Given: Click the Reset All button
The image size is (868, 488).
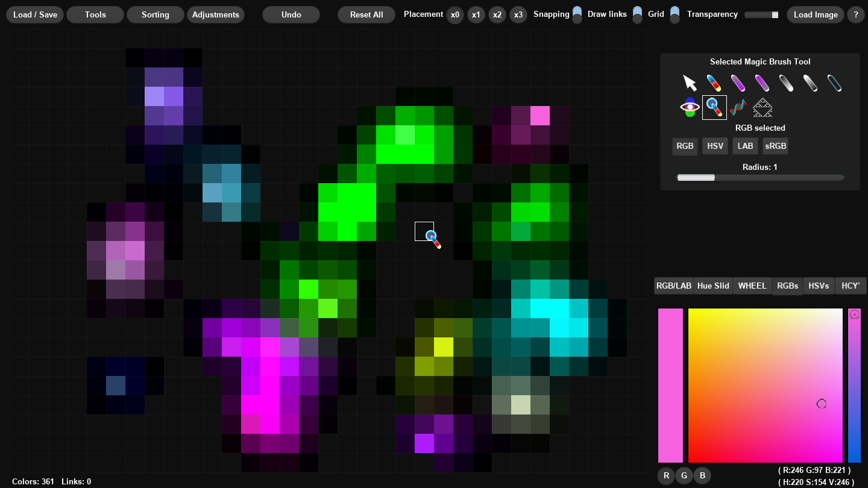Looking at the screenshot, I should 366,14.
